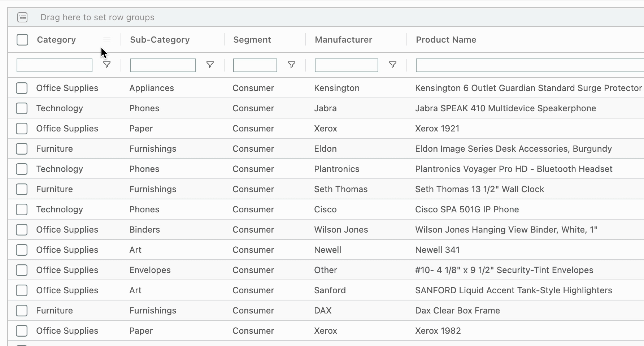This screenshot has height=346, width=644.
Task: Select the Jabra SPEAK 410 row checkbox
Action: click(22, 108)
